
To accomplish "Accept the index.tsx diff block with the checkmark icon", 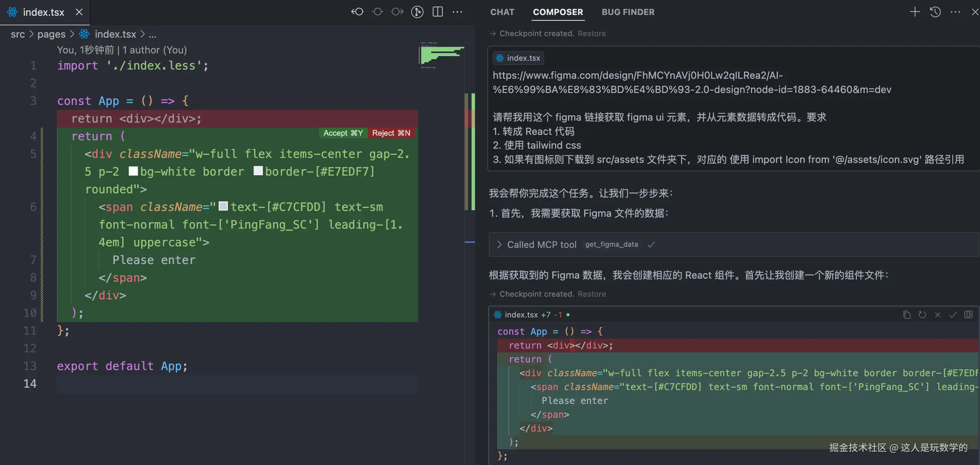I will (x=953, y=315).
